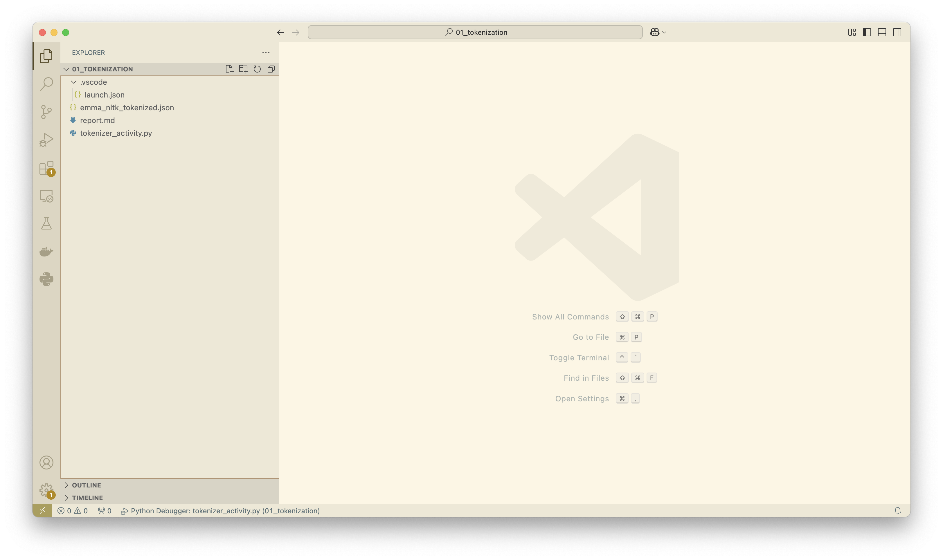Open Source Control view
The width and height of the screenshot is (943, 560).
tap(46, 112)
